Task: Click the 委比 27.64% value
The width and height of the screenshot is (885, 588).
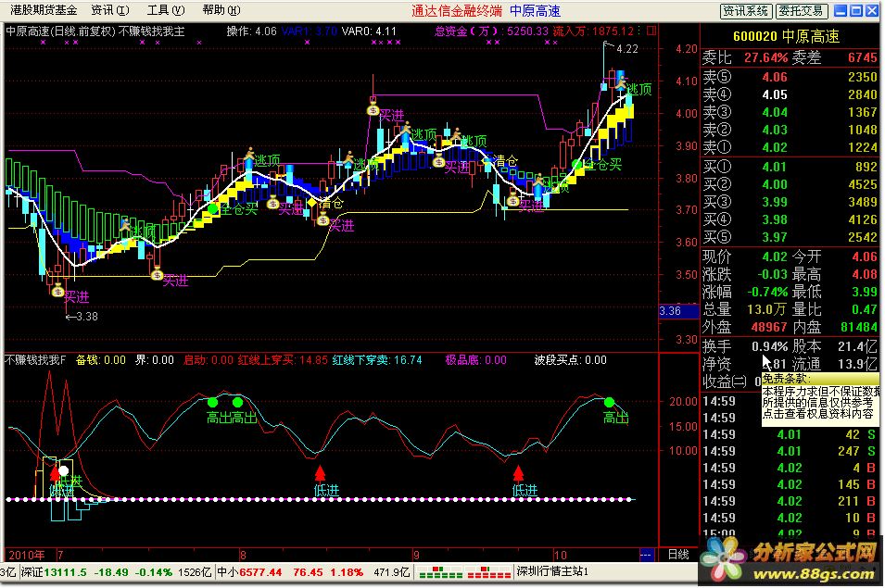Action: click(765, 57)
